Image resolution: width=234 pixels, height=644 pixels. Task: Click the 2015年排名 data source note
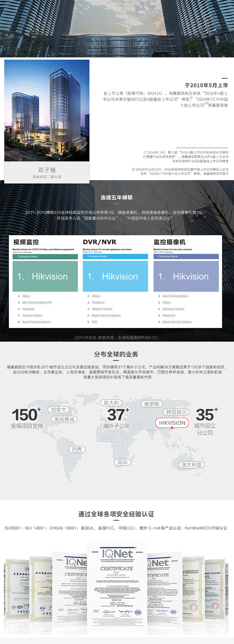(x=116, y=338)
